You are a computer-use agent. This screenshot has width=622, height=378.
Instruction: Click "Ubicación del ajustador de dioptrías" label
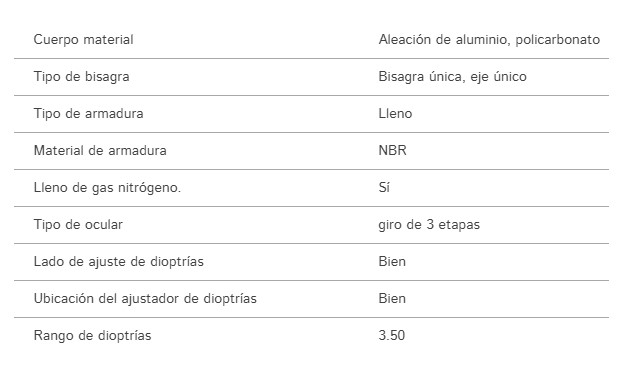coord(145,298)
